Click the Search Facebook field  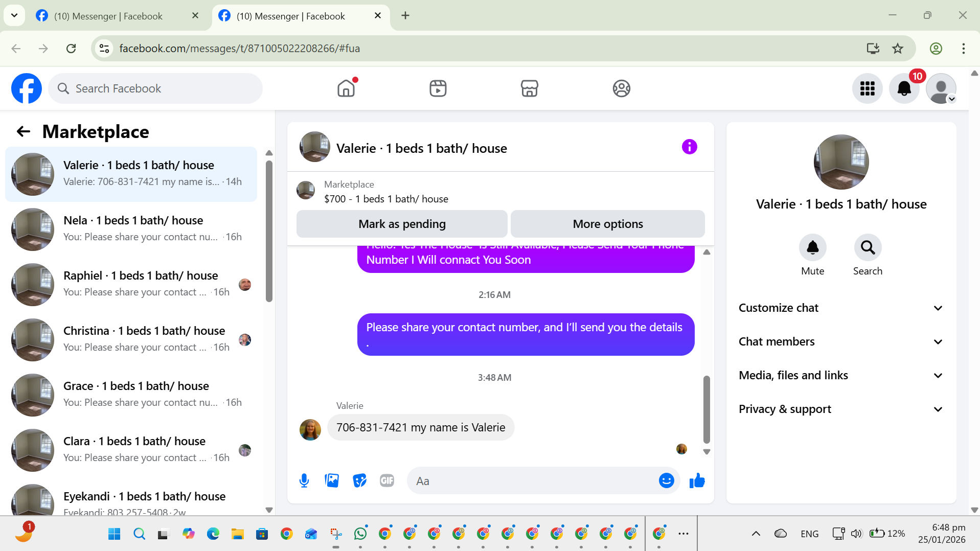155,88
